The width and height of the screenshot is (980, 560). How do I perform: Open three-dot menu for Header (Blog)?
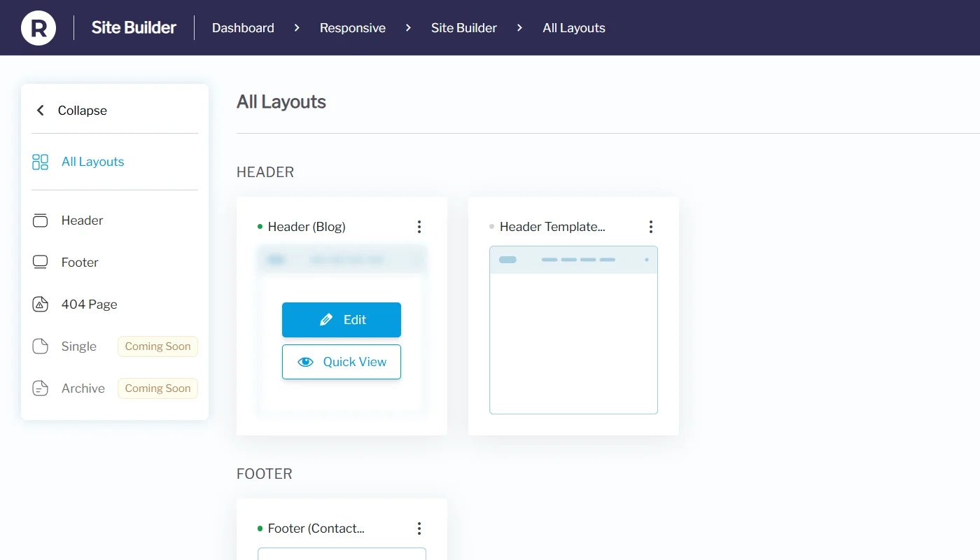(x=419, y=227)
